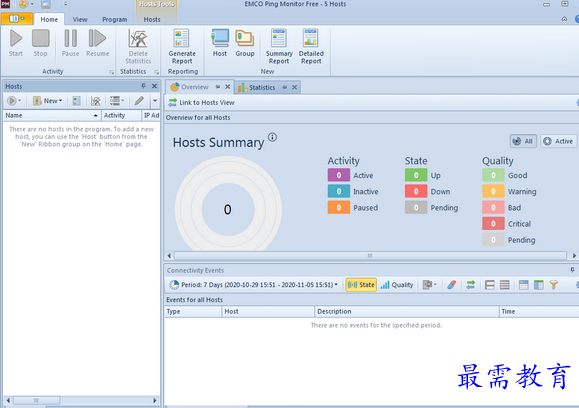Click green link arrows in events toolbar
Viewport: 579px width, 408px height.
pyautogui.click(x=470, y=285)
